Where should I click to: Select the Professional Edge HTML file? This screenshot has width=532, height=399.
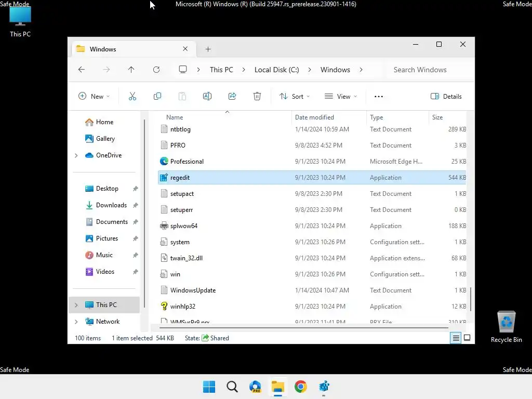pos(312,162)
